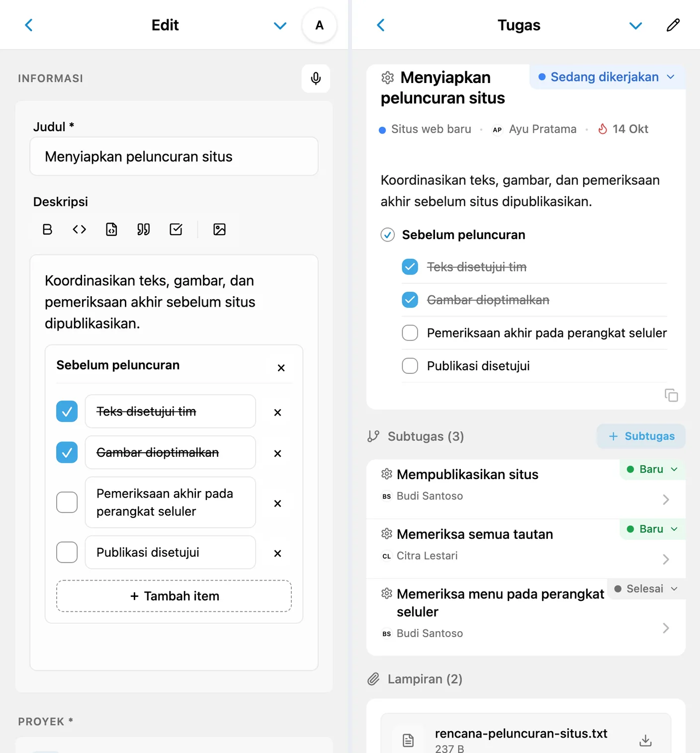
Task: Check 'Pemeriksaan akhir pada perangkat seluler' in Tugas
Action: tap(410, 333)
